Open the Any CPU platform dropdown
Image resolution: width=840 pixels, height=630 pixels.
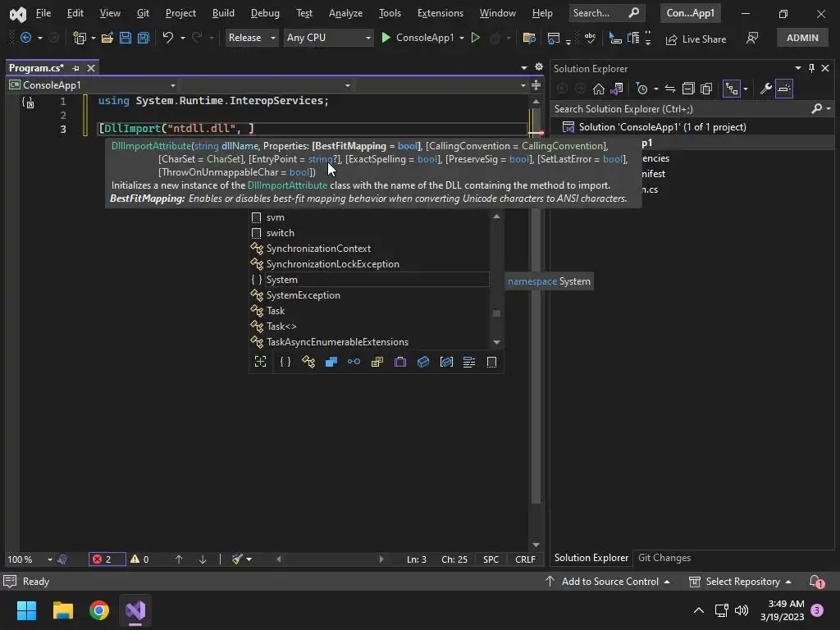coord(328,38)
